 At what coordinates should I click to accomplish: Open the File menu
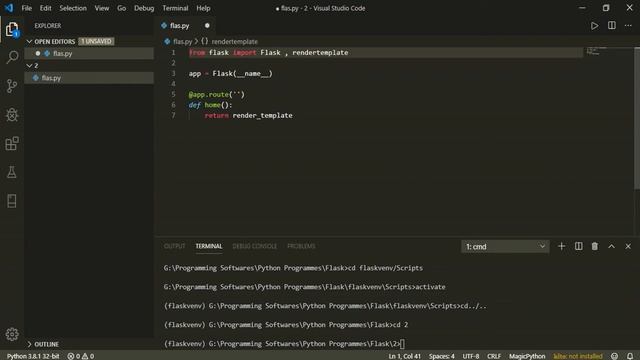coord(27,8)
